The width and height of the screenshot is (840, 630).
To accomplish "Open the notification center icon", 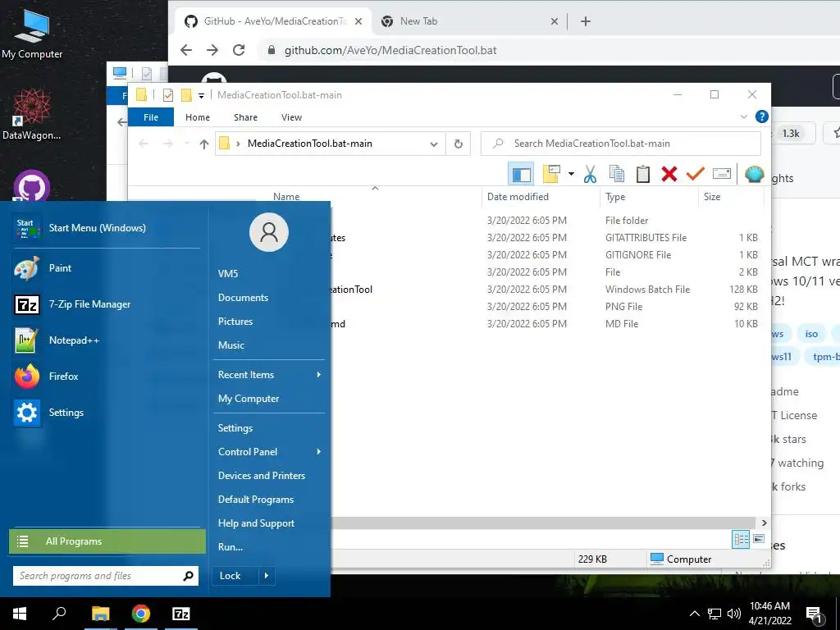I will click(815, 614).
